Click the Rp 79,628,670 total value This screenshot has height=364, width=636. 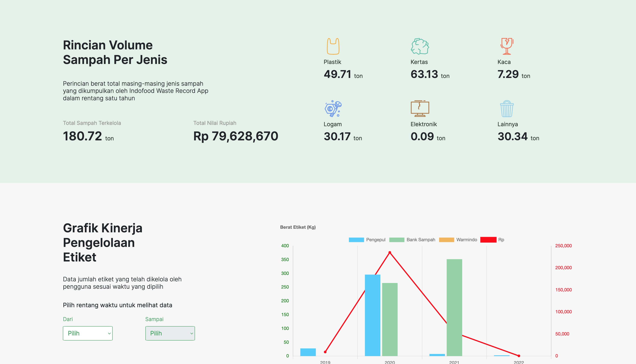pos(236,136)
